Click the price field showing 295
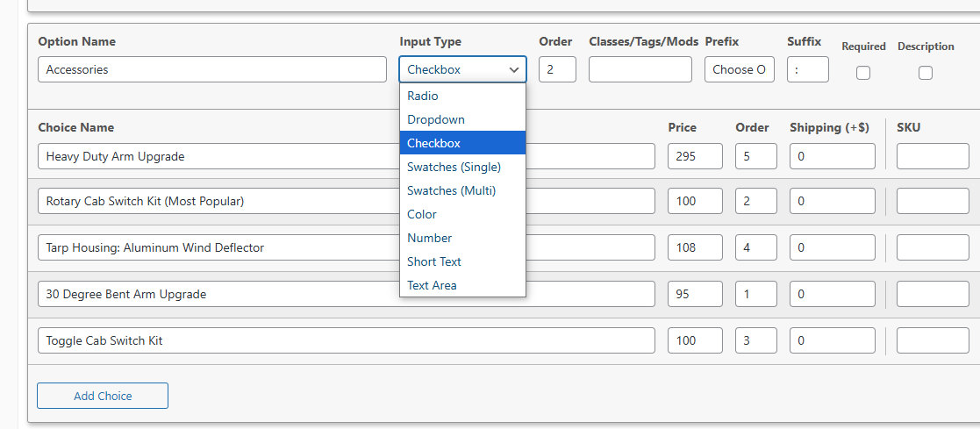980x429 pixels. click(695, 156)
